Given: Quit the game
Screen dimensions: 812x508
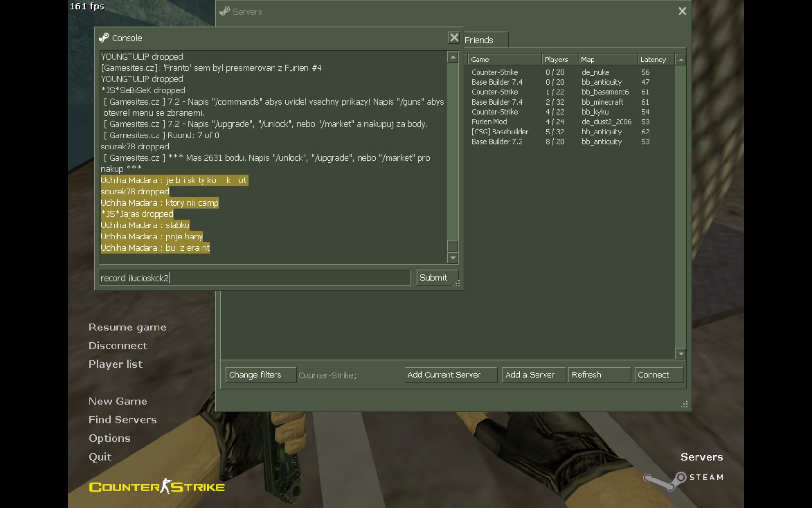Looking at the screenshot, I should (100, 457).
